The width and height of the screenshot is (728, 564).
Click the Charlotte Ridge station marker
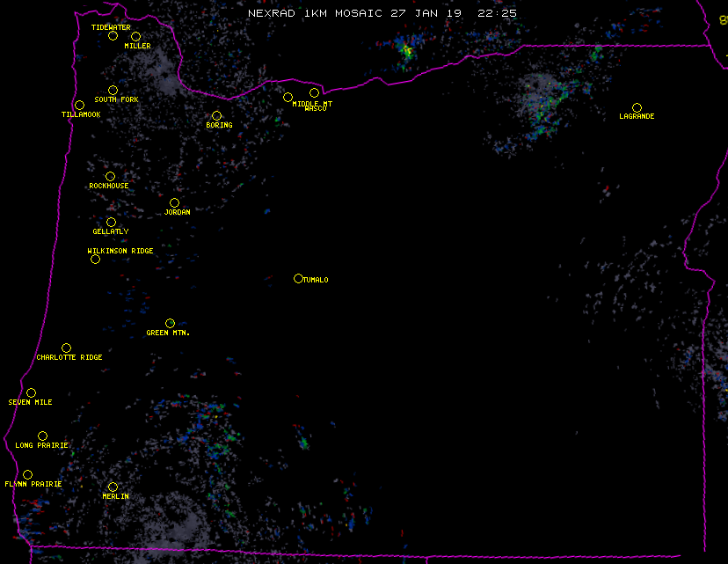click(66, 348)
